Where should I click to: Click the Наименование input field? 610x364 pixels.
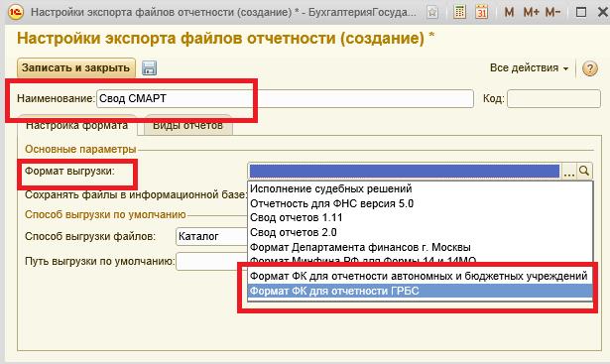[x=285, y=99]
